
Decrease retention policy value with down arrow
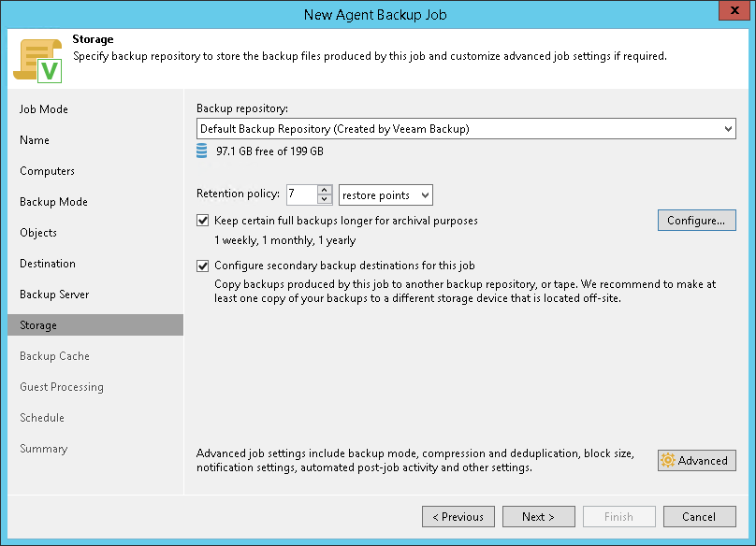325,199
